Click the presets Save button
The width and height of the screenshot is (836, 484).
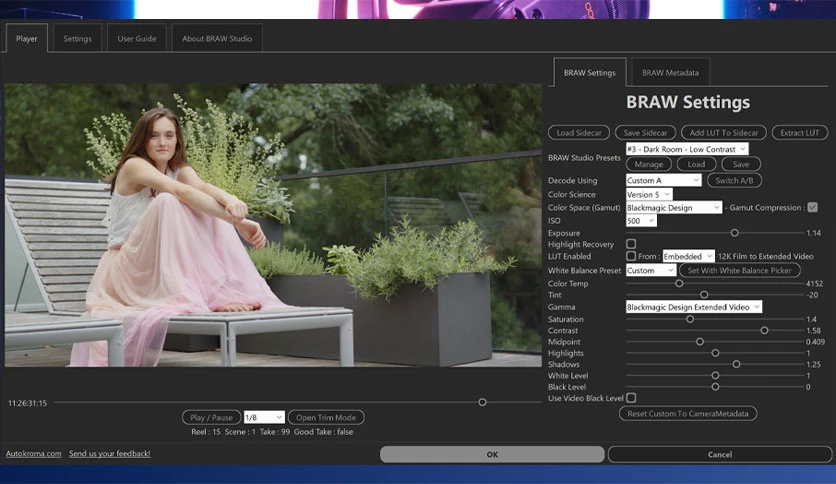741,164
